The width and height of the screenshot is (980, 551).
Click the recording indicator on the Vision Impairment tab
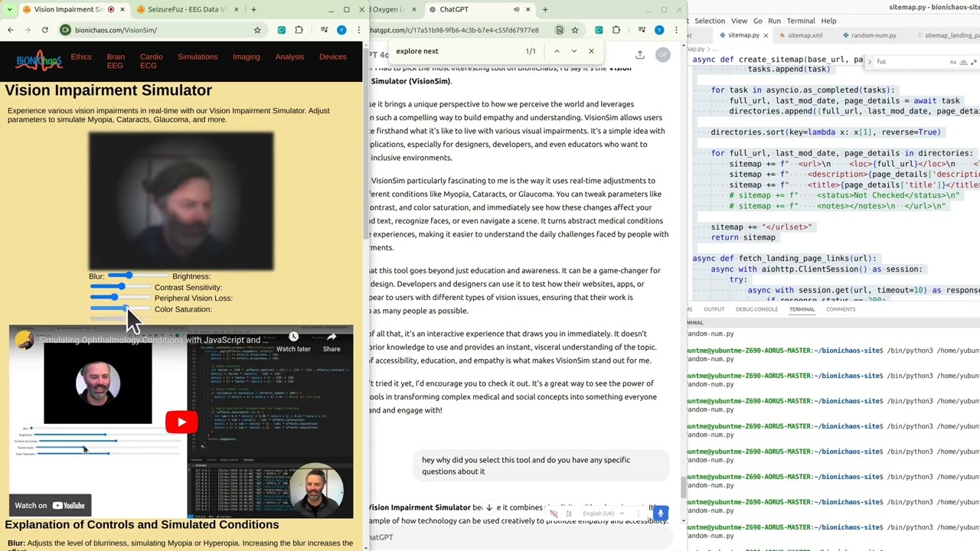[x=111, y=10]
